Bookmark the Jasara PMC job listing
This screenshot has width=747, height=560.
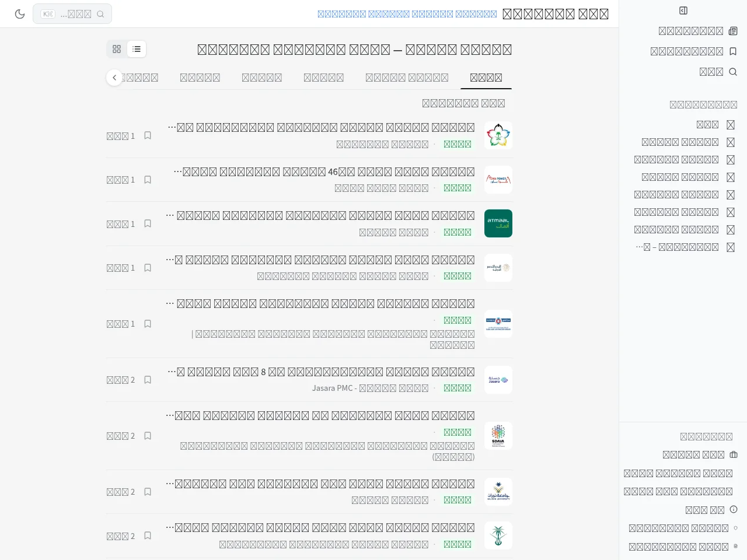pyautogui.click(x=148, y=380)
